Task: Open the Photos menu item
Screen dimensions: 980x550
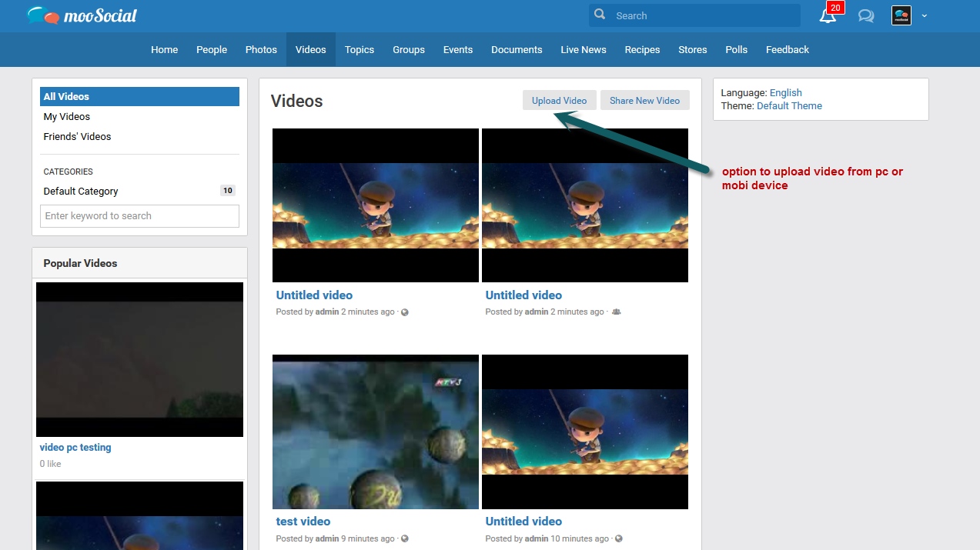Action: coord(261,50)
